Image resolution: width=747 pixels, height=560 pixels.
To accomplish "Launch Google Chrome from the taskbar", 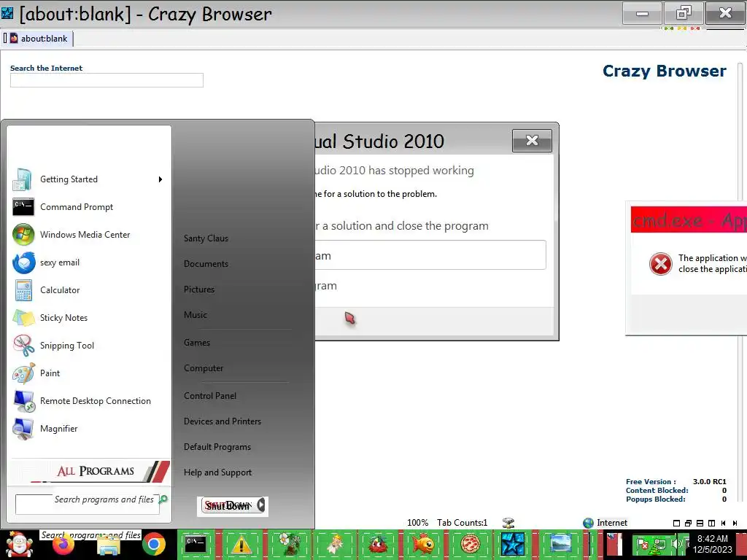I will tap(154, 544).
